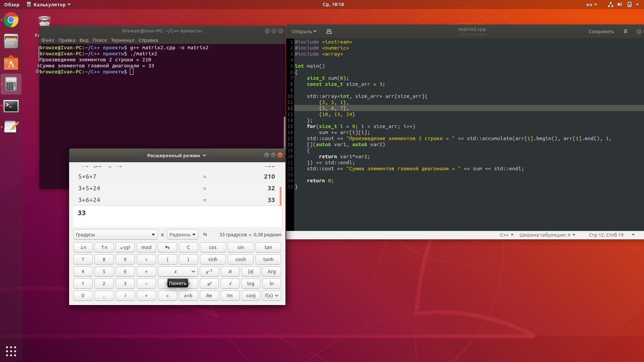Open the volume icon in top bar
The width and height of the screenshot is (644, 362).
tap(620, 4)
